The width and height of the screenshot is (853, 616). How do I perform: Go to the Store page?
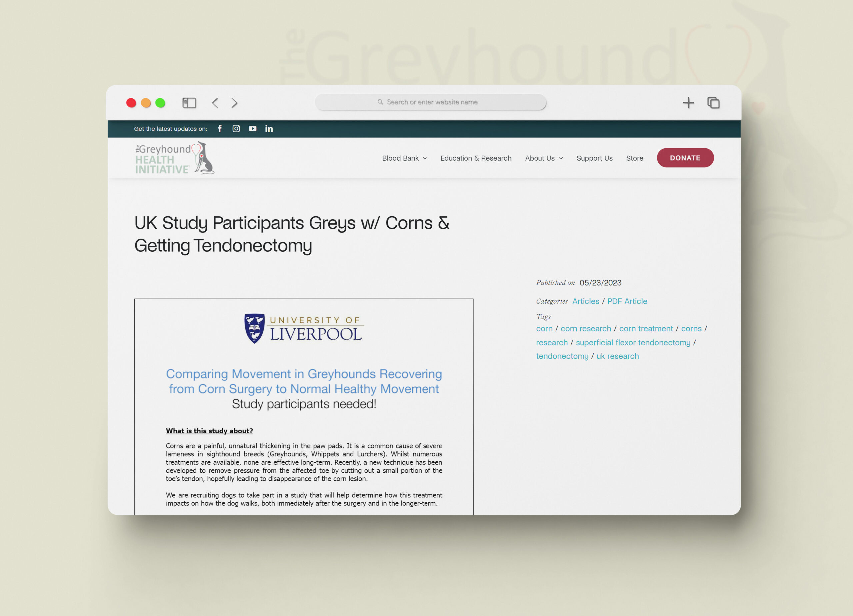click(x=634, y=158)
